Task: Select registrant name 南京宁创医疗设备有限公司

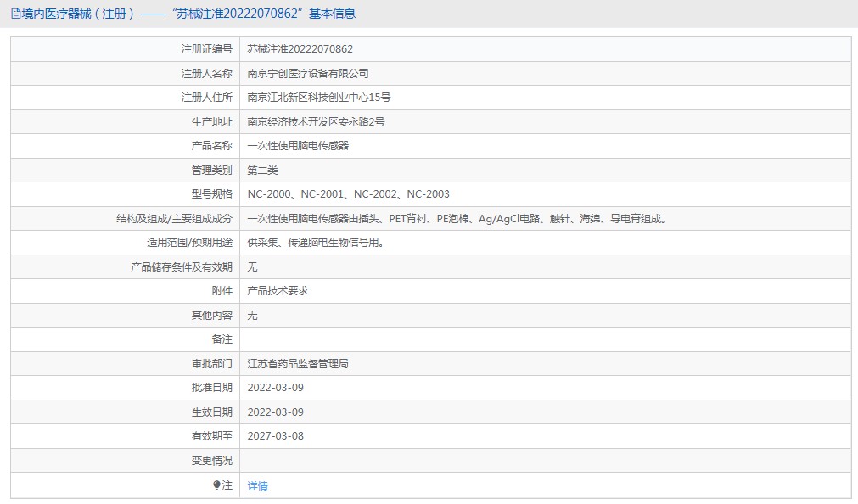Action: coord(307,73)
